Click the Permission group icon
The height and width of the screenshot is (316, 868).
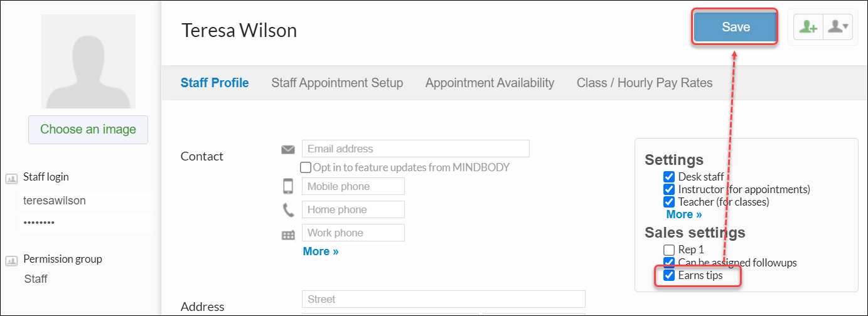[11, 260]
